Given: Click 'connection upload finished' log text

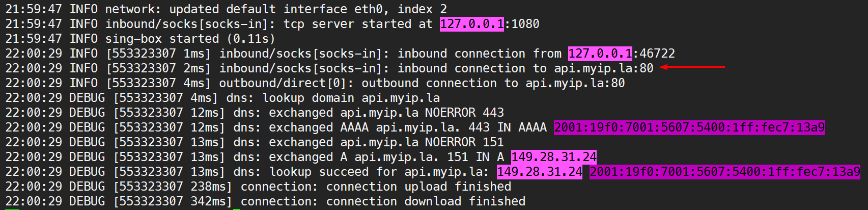Looking at the screenshot, I should pyautogui.click(x=418, y=187).
